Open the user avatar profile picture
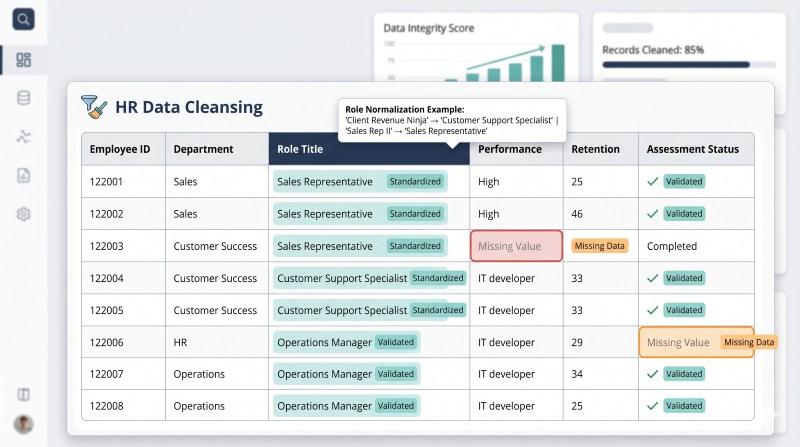The image size is (800, 447). 23,424
